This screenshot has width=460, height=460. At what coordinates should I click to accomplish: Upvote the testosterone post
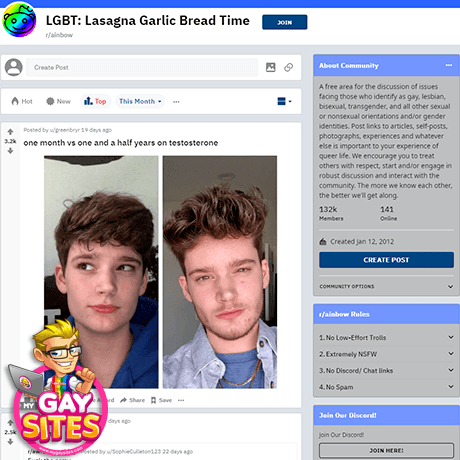pyautogui.click(x=10, y=132)
